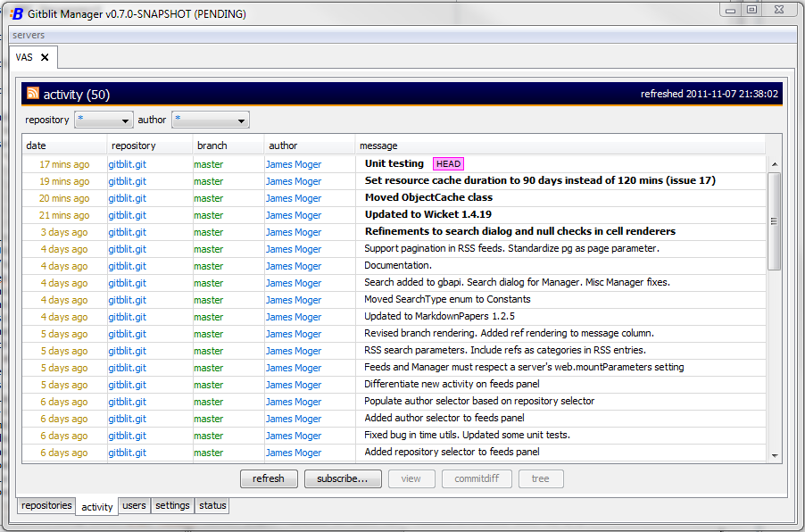Select the Support pagination in RSS feeds commit
Image resolution: width=805 pixels, height=532 pixels.
tap(511, 248)
